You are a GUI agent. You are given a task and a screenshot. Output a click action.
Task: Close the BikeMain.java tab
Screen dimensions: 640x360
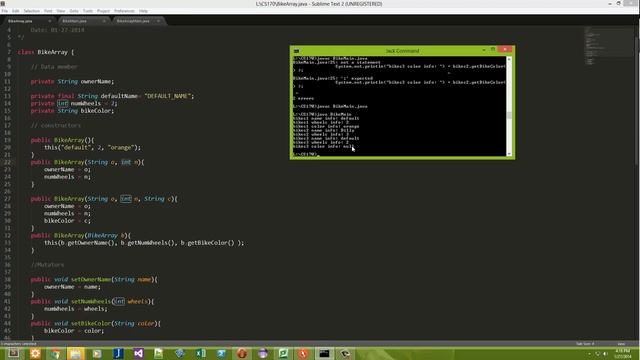click(x=104, y=21)
